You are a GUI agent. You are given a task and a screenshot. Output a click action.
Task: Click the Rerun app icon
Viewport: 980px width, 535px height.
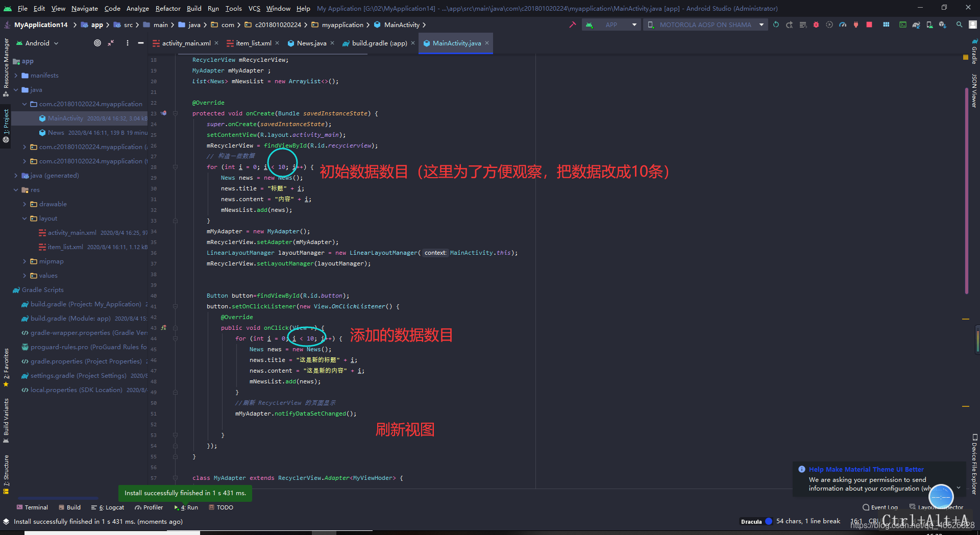coord(776,25)
